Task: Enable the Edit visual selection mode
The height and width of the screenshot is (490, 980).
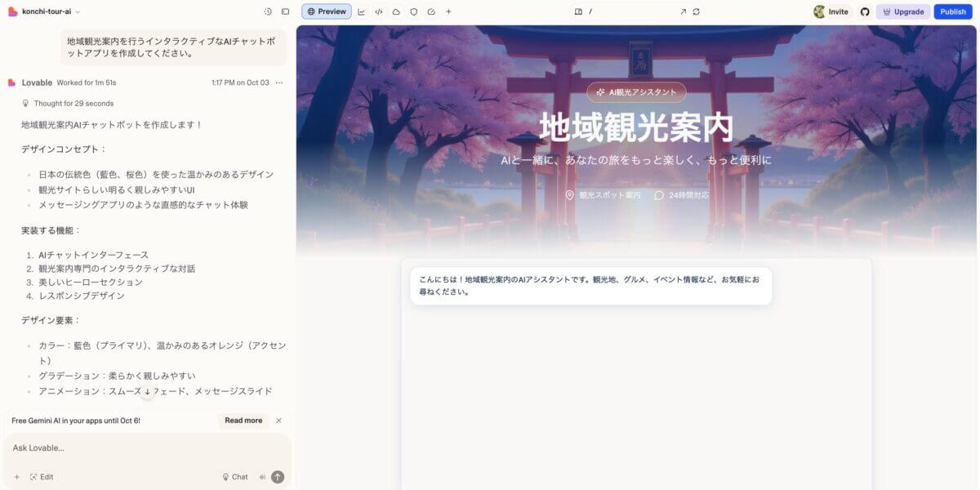Action: tap(42, 477)
